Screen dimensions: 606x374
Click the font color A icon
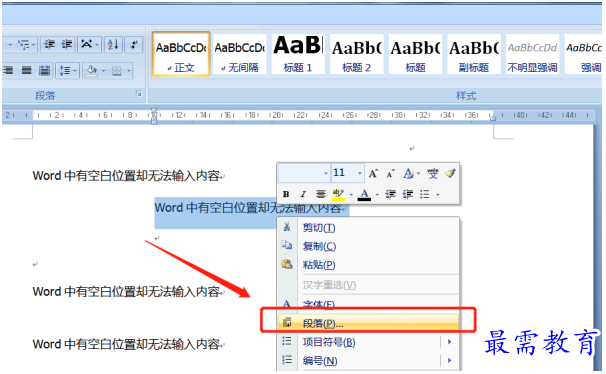pos(364,194)
